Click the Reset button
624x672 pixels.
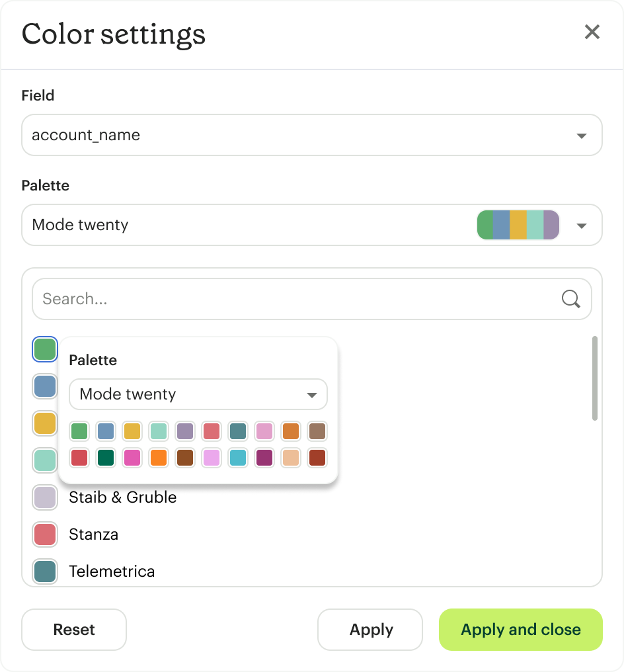73,630
